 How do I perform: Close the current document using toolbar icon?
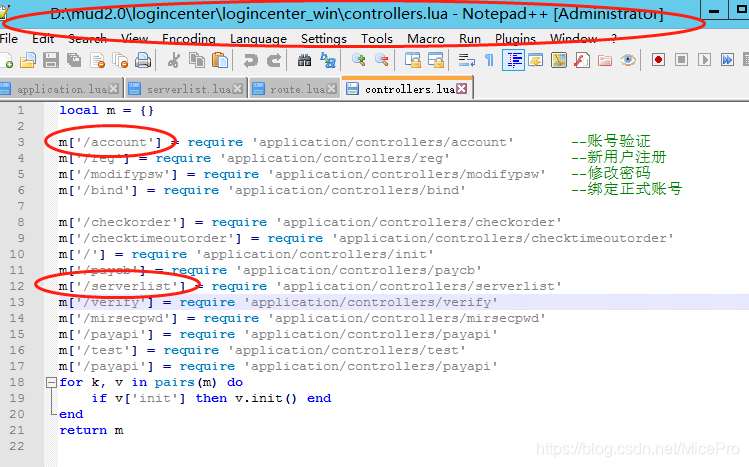tap(97, 60)
